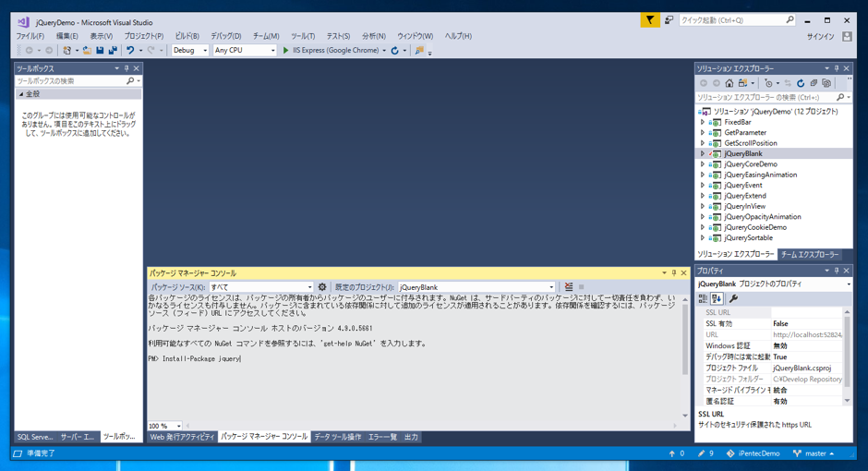Click the wrench property pages icon

click(733, 299)
